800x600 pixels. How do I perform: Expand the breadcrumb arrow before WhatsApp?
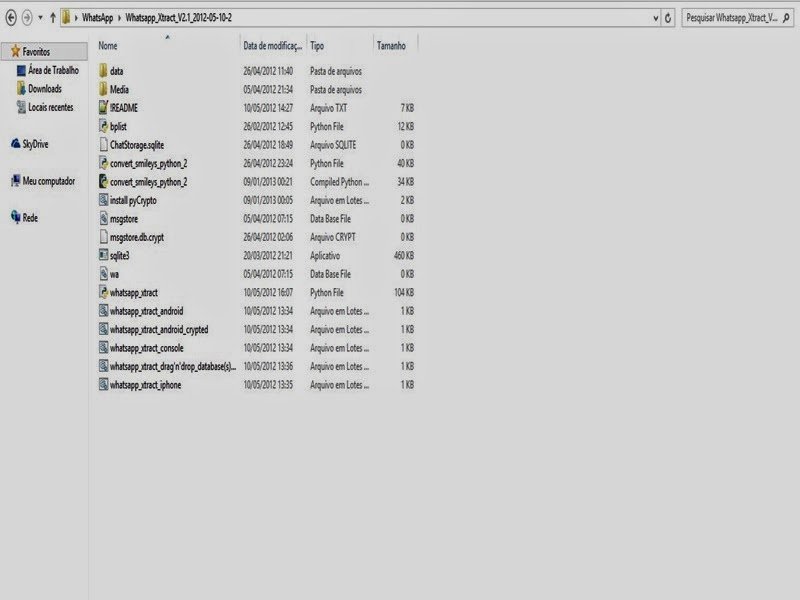[x=76, y=18]
